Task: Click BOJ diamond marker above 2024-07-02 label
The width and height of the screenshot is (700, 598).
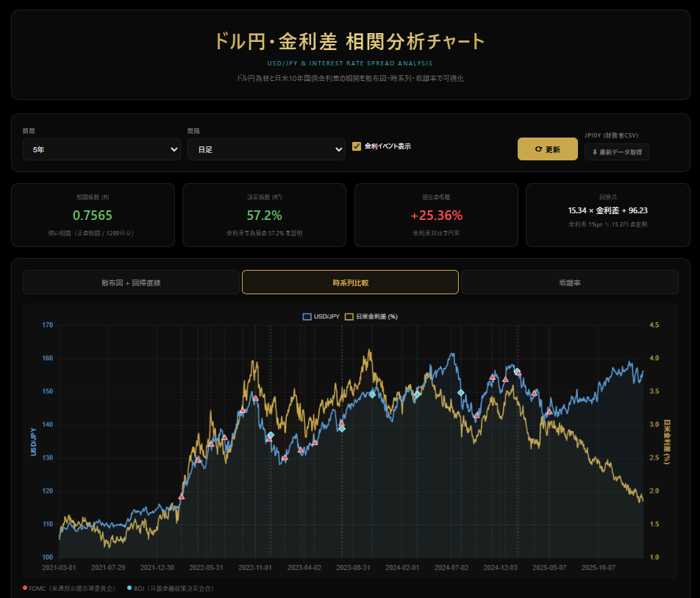Action: tap(461, 393)
